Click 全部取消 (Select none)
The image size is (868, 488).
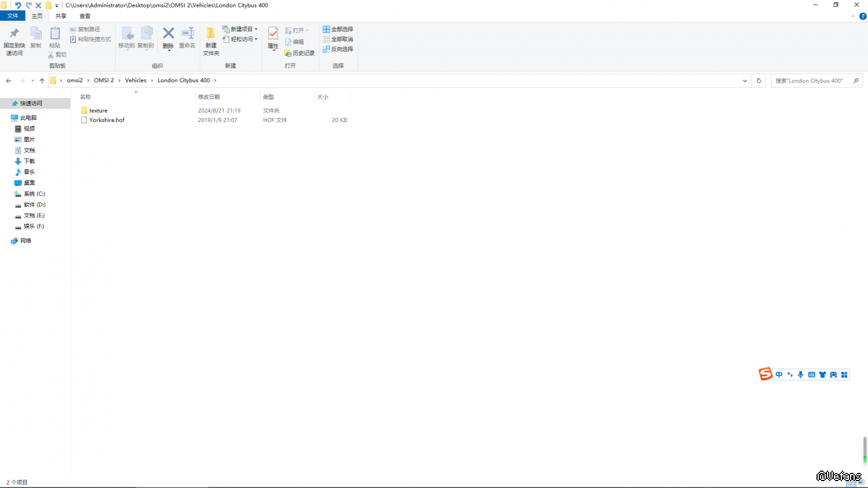click(338, 39)
